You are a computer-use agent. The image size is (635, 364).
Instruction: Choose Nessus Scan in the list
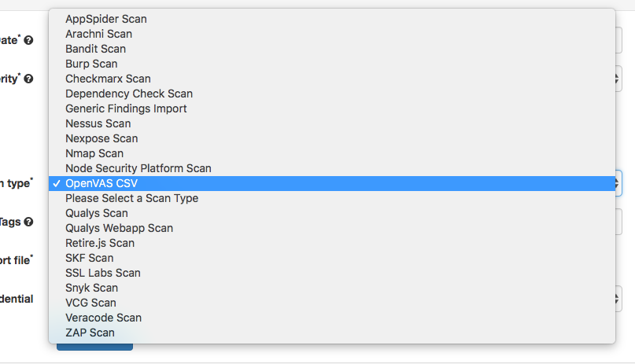98,123
